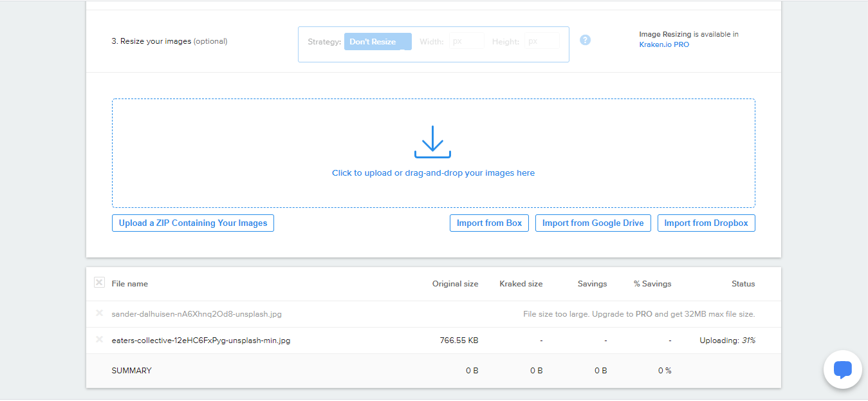Click the remove-all X icon in table header
Screen dimensions: 868x401
point(99,283)
